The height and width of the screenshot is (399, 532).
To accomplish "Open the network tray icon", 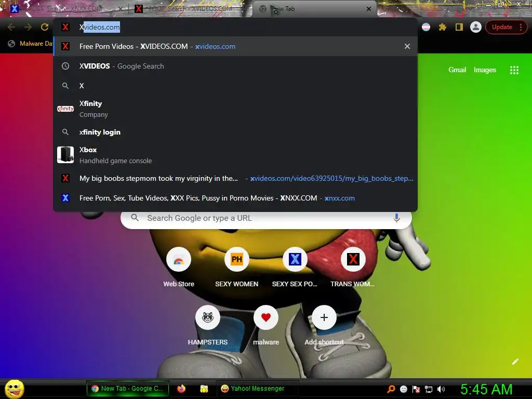I will (429, 389).
